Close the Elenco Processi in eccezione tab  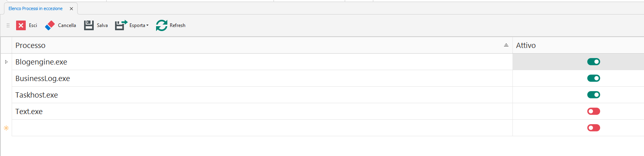point(71,8)
